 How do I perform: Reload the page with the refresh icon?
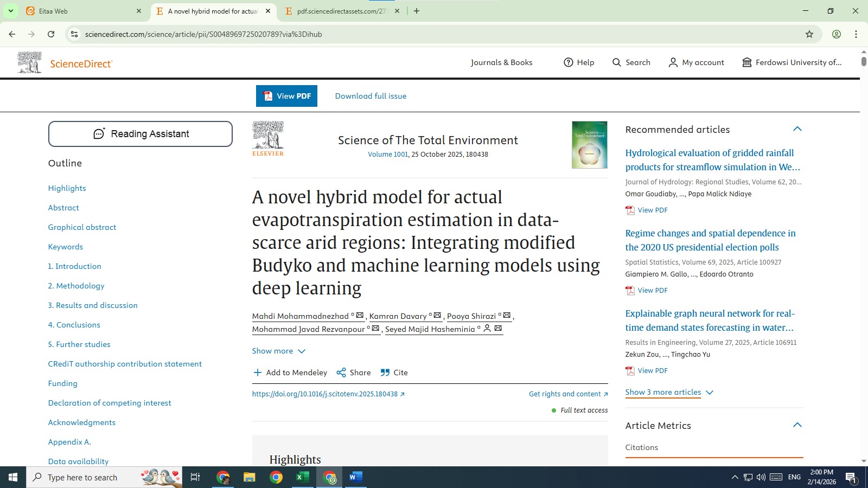pos(51,34)
